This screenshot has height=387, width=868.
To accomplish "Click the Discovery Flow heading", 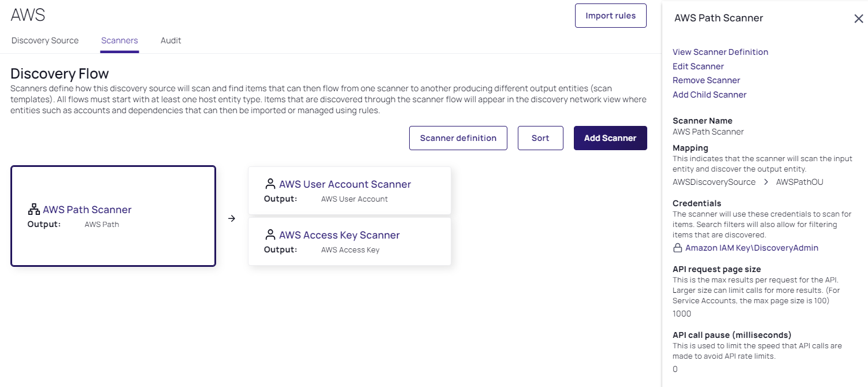I will pyautogui.click(x=60, y=73).
